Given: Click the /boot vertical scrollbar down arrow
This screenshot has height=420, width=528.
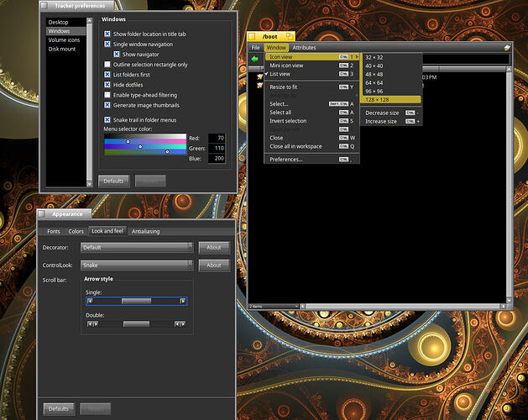Looking at the screenshot, I should click(509, 300).
